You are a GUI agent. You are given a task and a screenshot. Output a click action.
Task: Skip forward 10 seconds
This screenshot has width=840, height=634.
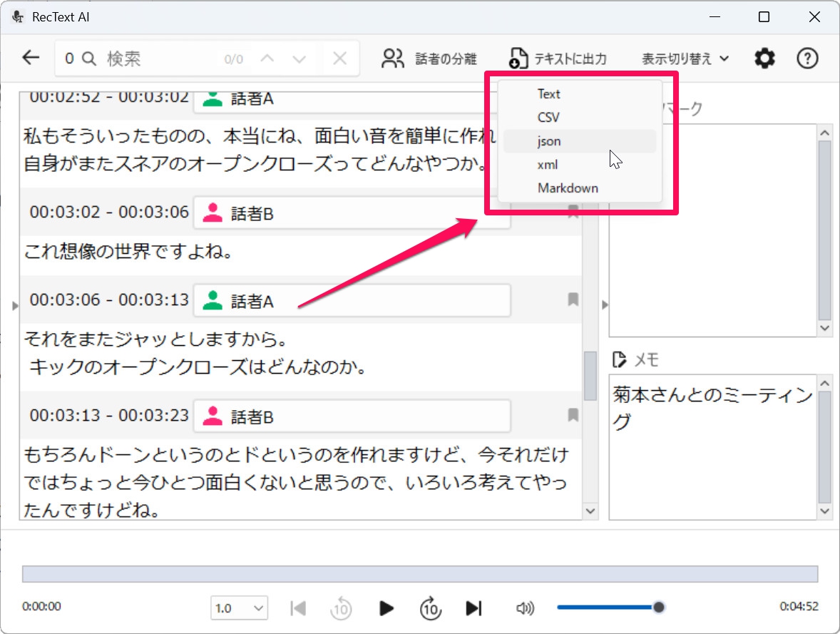point(430,608)
